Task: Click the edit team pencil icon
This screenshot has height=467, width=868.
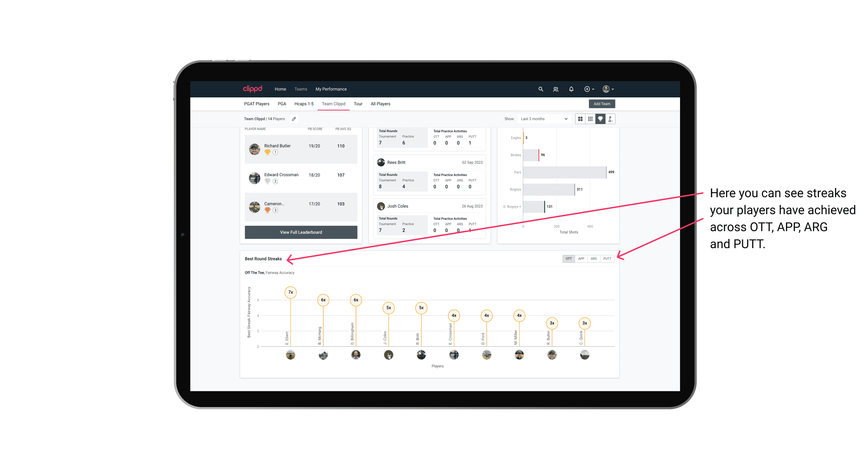Action: point(294,119)
